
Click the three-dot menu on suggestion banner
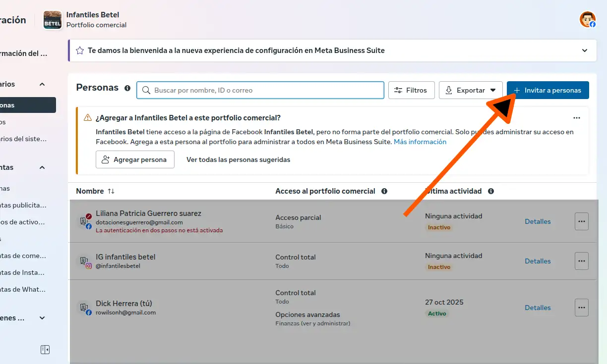pos(576,118)
